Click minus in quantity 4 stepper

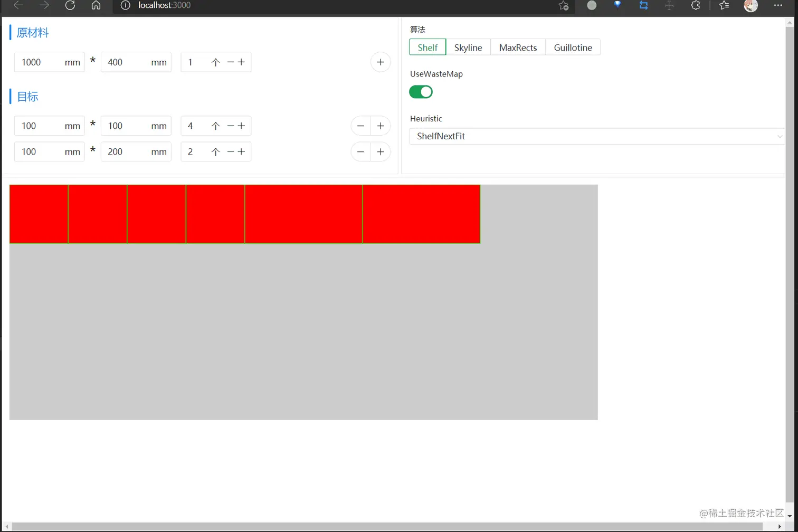click(231, 126)
